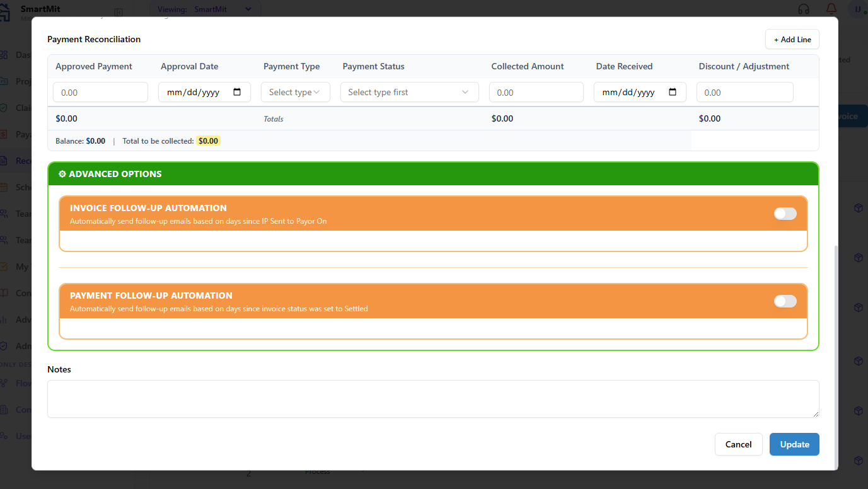Click highlighted Total to be collected amount
This screenshot has width=868, height=489.
point(208,141)
